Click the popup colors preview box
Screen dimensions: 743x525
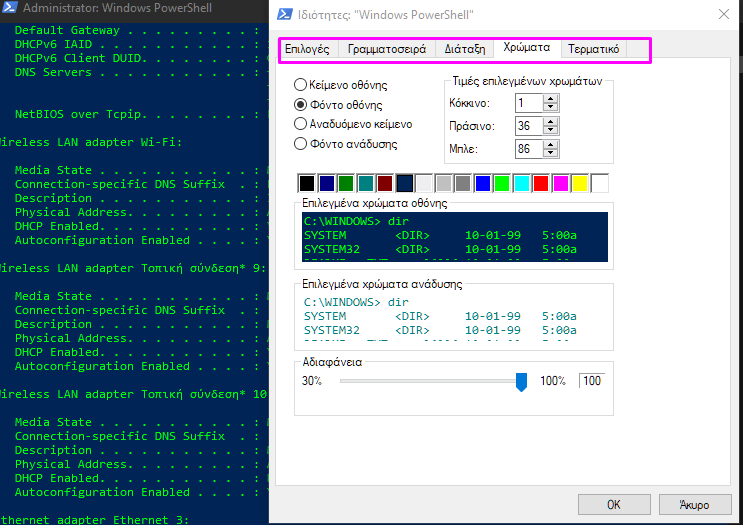[455, 318]
